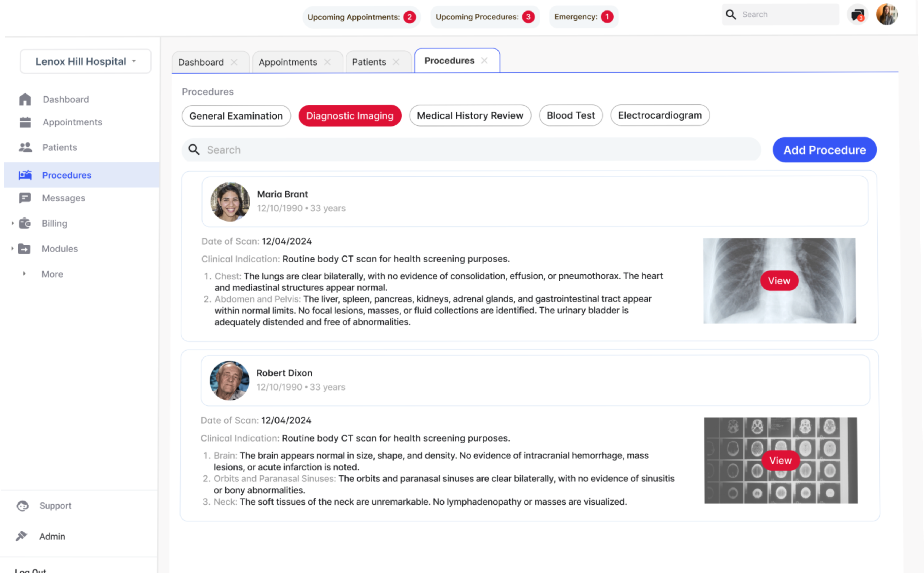Image resolution: width=924 pixels, height=573 pixels.
Task: Close the Dashboard tab
Action: (x=234, y=62)
